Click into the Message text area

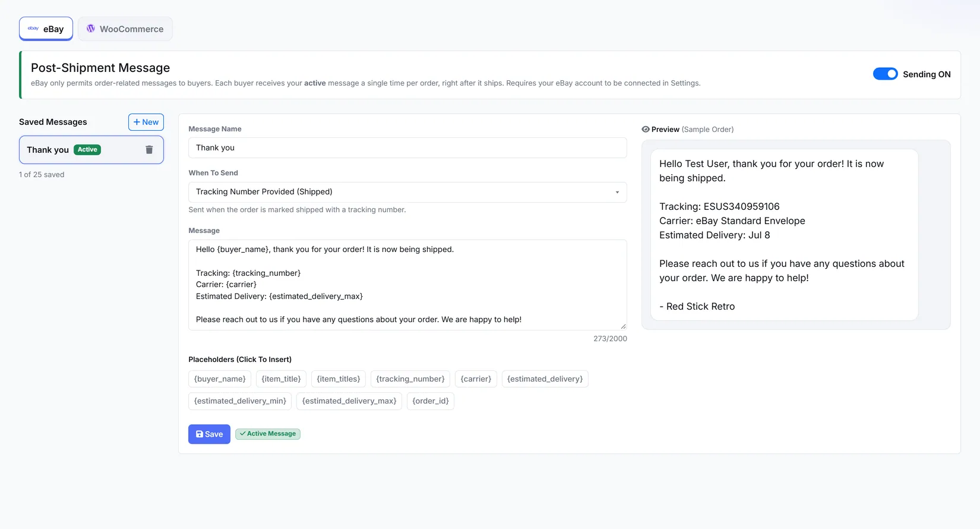407,285
